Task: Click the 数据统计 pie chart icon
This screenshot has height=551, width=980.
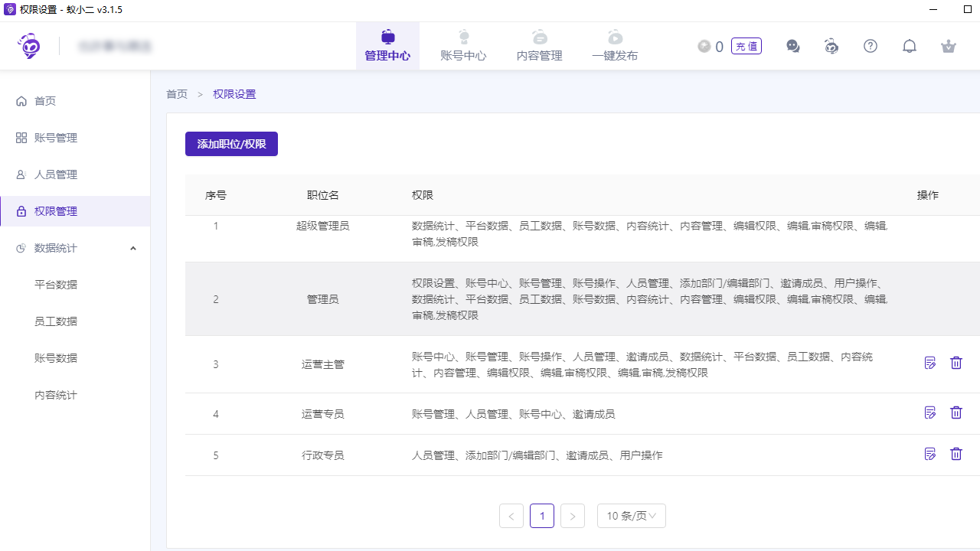Action: (x=21, y=248)
